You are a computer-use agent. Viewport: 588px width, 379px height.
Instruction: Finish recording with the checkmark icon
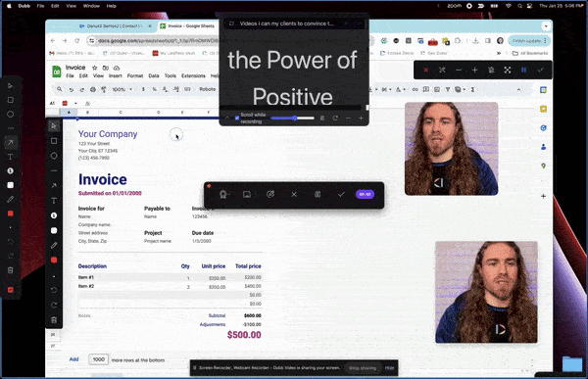coord(341,194)
